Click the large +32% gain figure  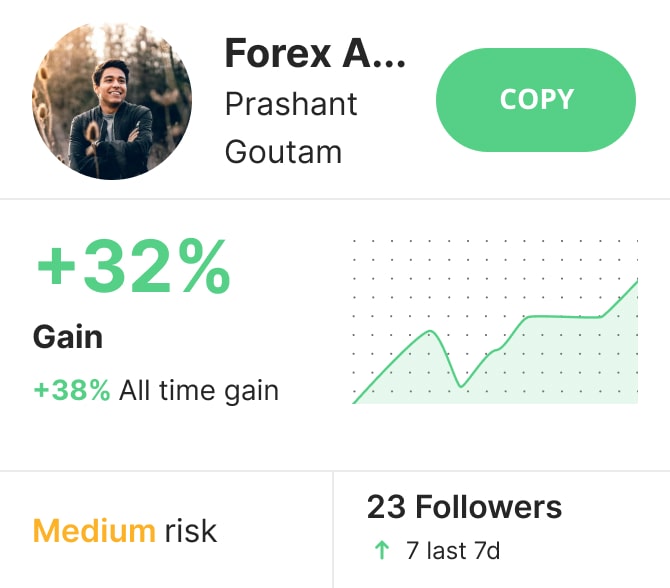pyautogui.click(x=133, y=269)
